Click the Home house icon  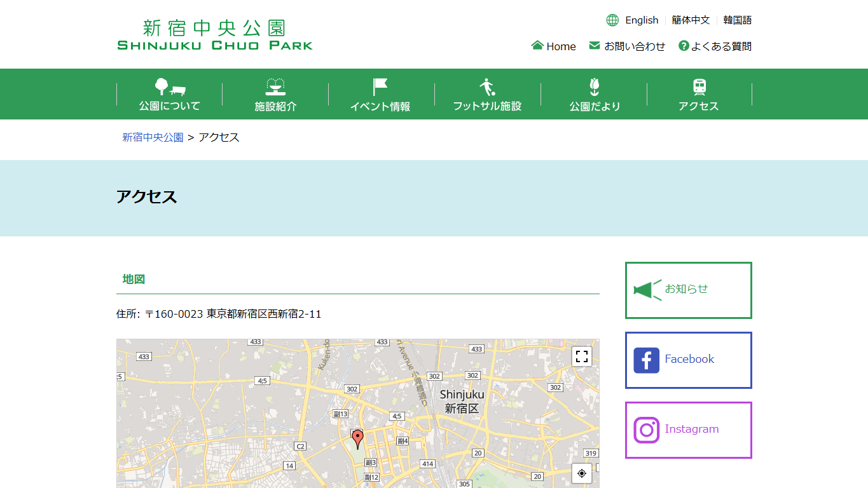pyautogui.click(x=537, y=46)
